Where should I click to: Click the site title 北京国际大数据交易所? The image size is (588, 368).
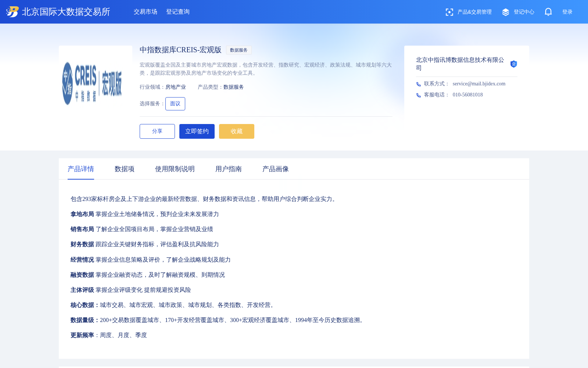point(66,12)
